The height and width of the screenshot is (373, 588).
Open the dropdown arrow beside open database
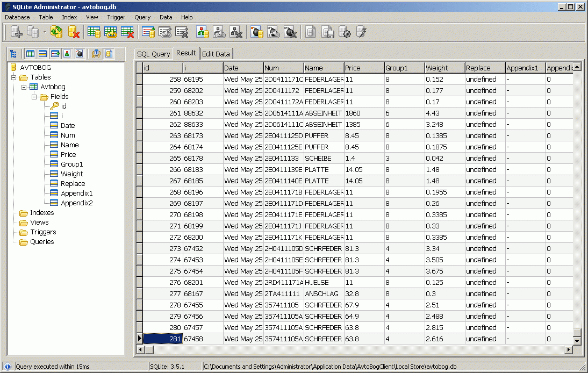[45, 32]
